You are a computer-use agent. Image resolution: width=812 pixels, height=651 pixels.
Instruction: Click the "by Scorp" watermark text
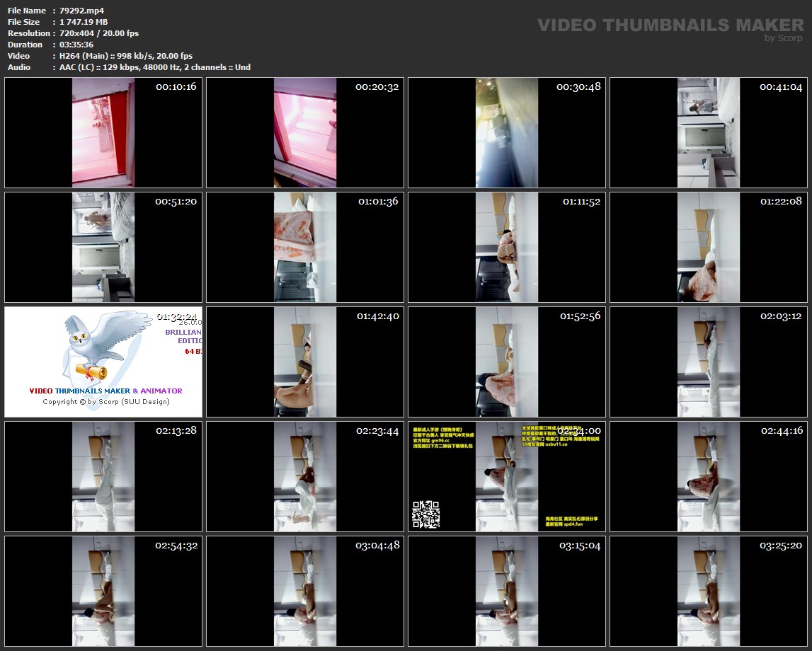[784, 38]
